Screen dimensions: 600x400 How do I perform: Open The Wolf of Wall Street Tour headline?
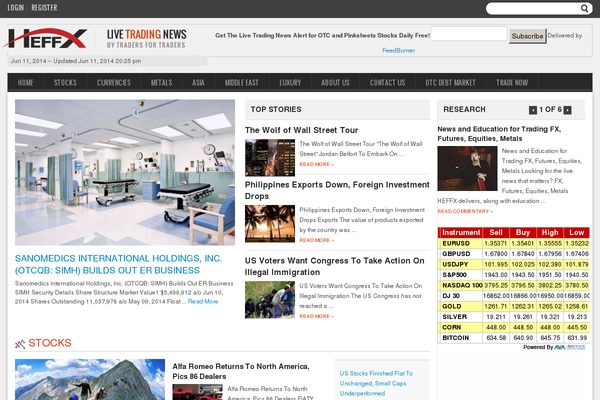point(302,130)
